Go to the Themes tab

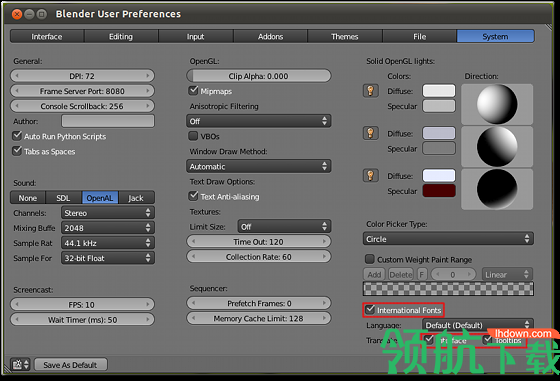pyautogui.click(x=345, y=36)
